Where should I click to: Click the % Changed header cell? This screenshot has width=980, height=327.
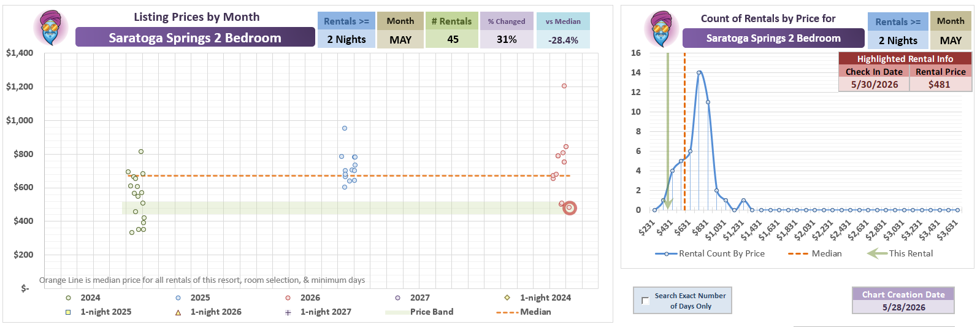[507, 21]
